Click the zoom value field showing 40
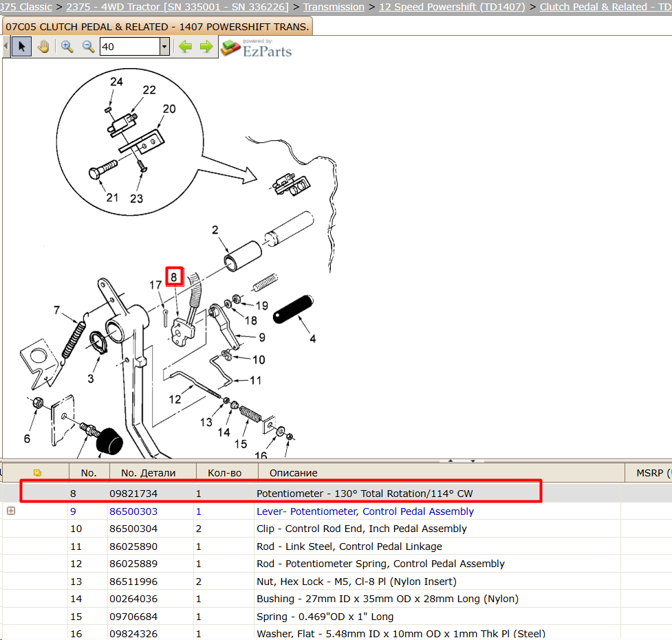Viewport: 672px width, 640px height. (x=130, y=47)
